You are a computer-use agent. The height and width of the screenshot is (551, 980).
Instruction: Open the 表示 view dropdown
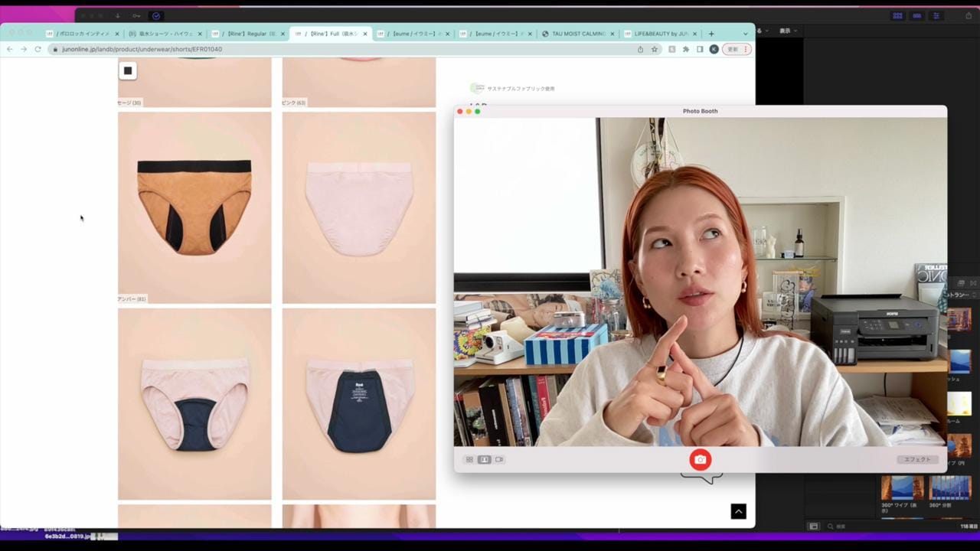[x=788, y=31]
